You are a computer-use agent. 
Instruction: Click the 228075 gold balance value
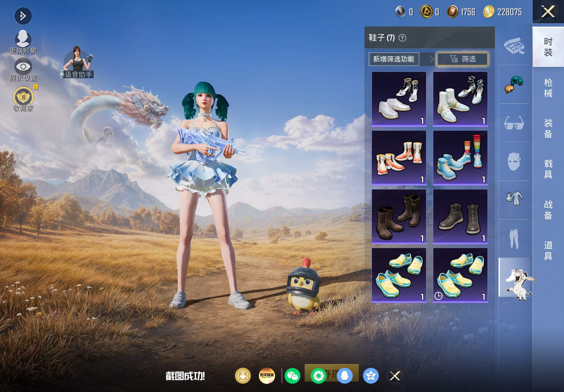(x=510, y=12)
